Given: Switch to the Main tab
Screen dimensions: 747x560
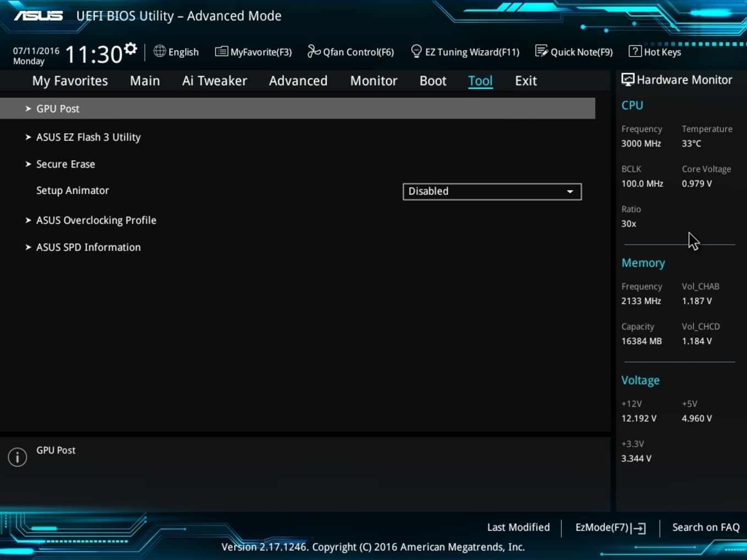Looking at the screenshot, I should coord(145,81).
